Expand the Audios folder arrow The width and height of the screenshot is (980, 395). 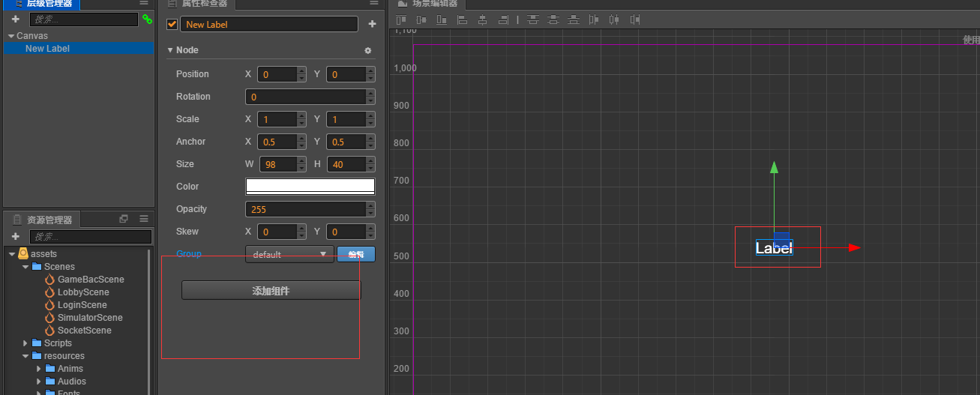tap(39, 382)
